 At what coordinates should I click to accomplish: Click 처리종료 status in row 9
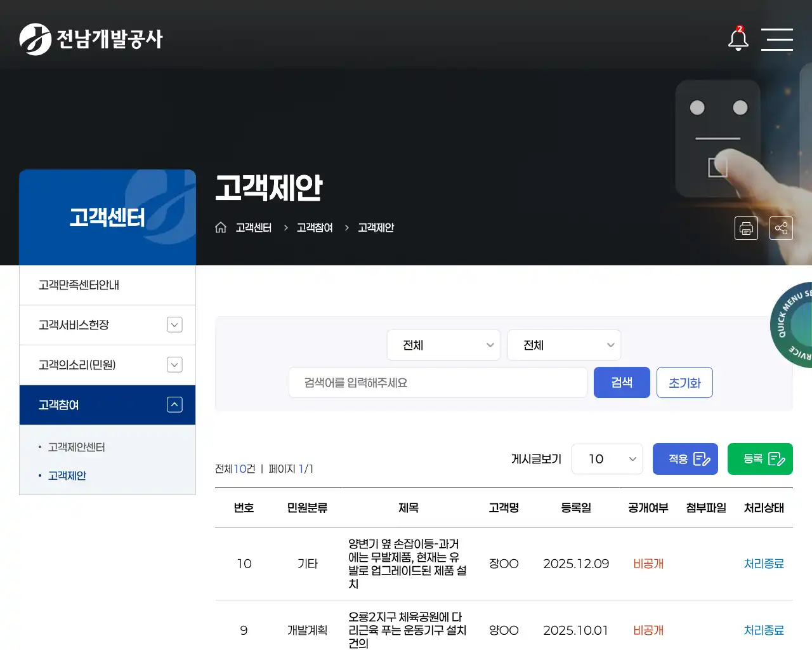(764, 630)
